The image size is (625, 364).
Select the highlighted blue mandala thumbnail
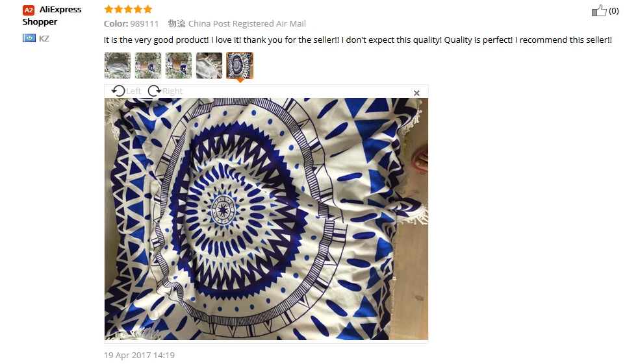(x=240, y=66)
